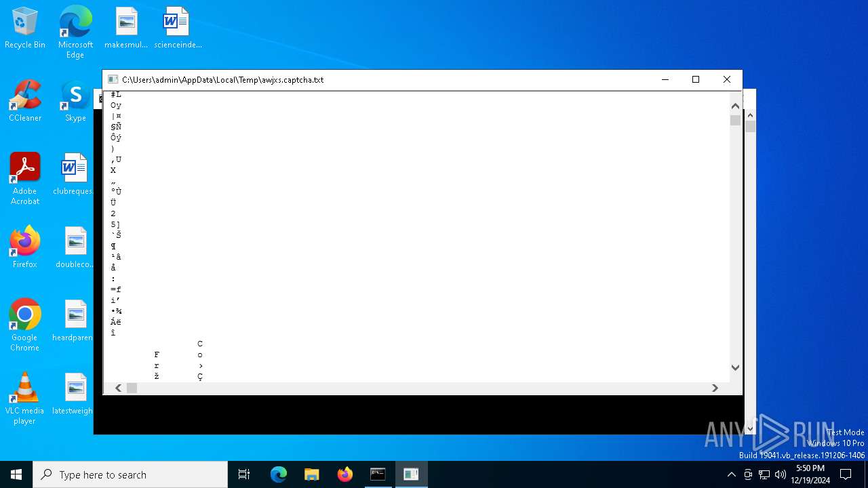Select the clubreques Word document icon
Image resolution: width=868 pixels, height=488 pixels.
click(x=73, y=174)
